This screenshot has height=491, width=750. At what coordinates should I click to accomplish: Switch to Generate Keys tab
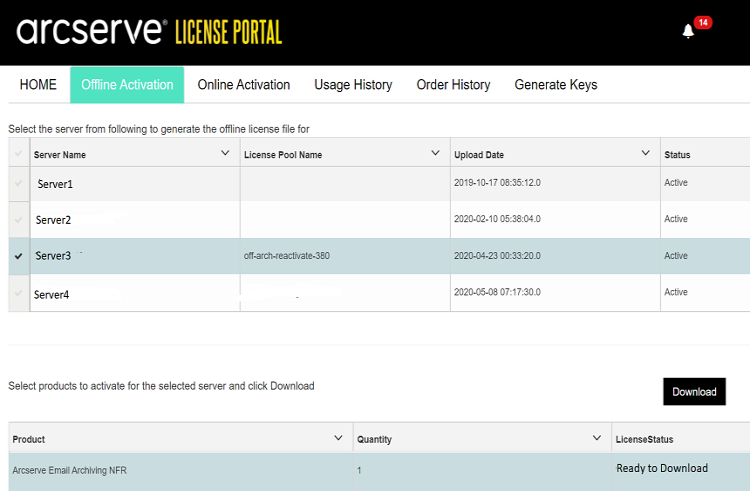click(x=556, y=85)
